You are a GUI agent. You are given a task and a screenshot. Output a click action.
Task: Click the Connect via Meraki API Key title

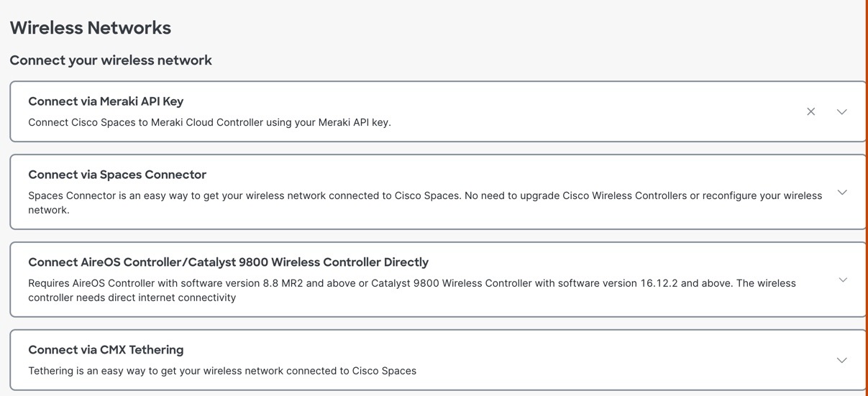106,101
